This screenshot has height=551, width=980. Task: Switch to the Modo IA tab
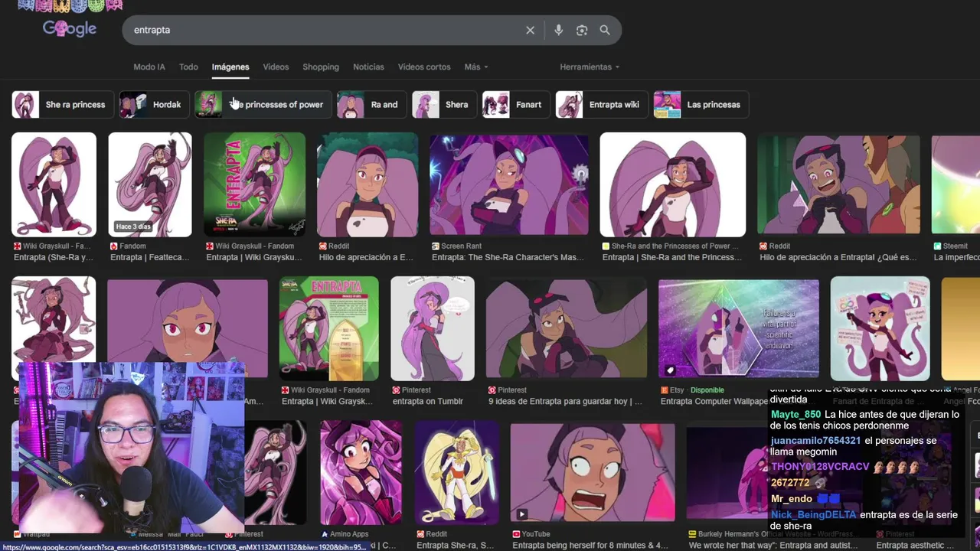[149, 67]
